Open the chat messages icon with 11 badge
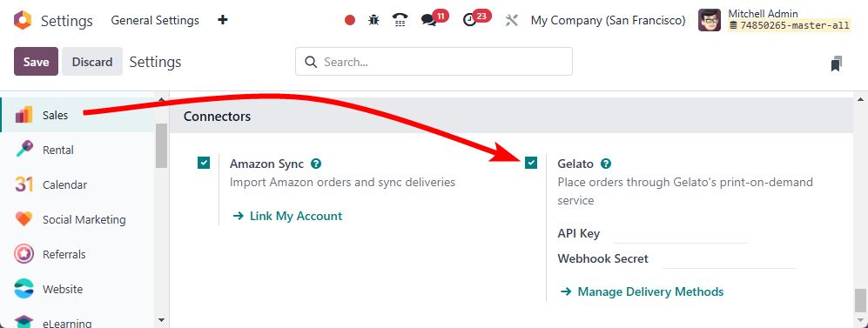This screenshot has width=868, height=328. coord(428,21)
